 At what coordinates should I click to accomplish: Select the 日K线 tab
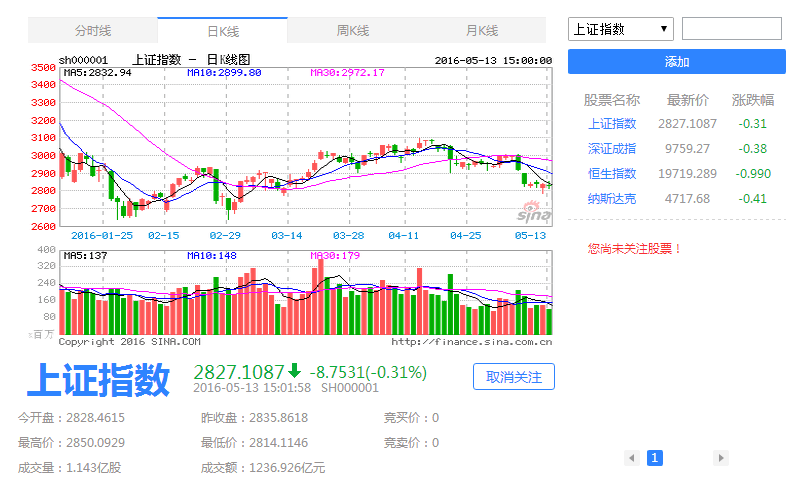point(222,31)
